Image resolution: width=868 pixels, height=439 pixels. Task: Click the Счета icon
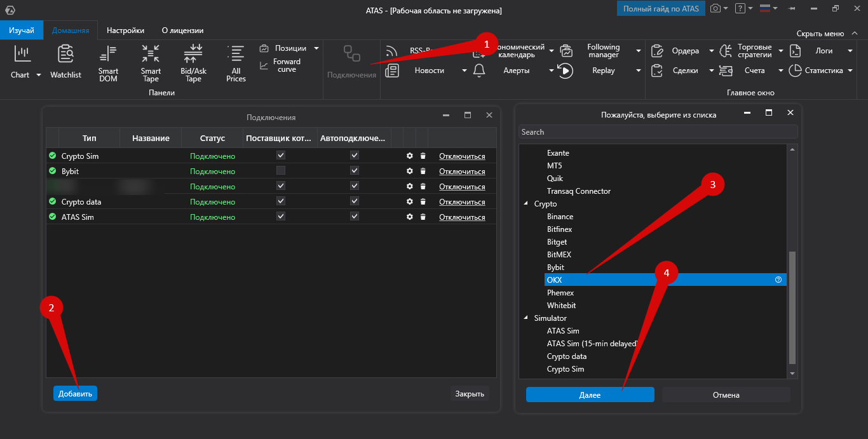726,71
